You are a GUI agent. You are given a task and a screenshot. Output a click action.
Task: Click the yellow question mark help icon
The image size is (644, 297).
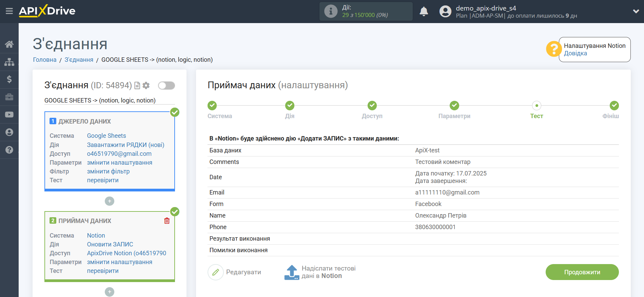[x=554, y=49]
